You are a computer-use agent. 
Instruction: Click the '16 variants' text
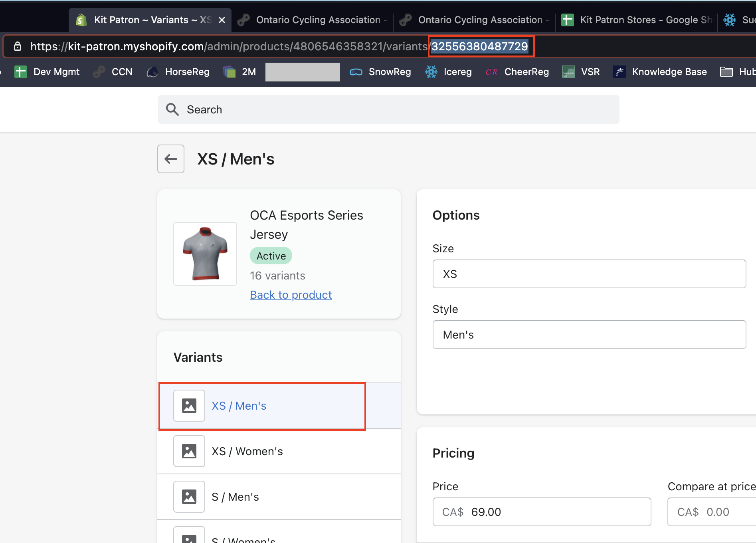(x=277, y=275)
